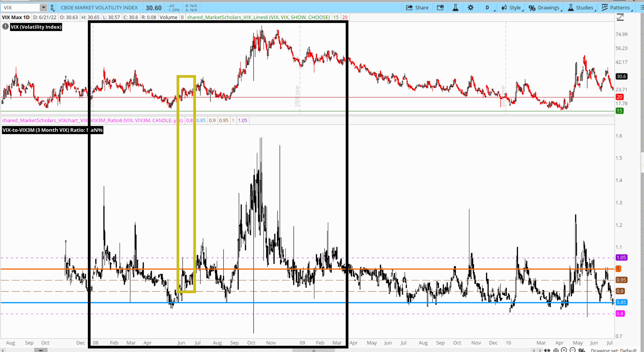
Task: Click the symbol link chain icon
Action: point(52,8)
